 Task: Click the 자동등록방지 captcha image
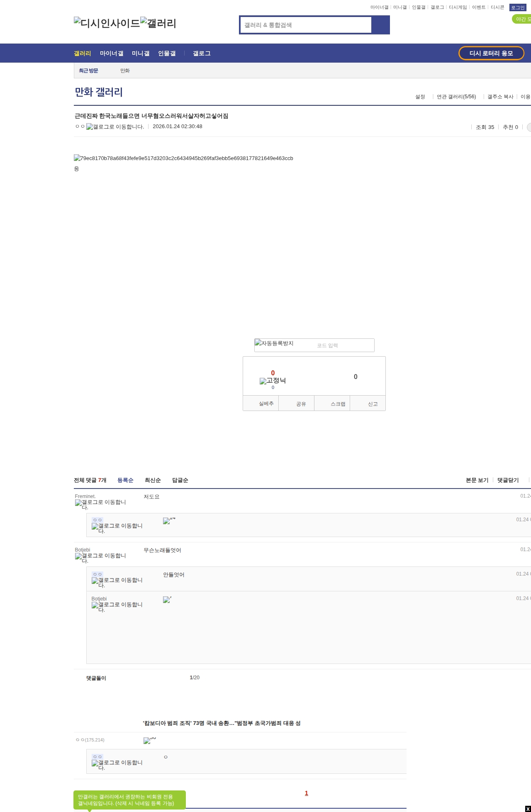point(274,343)
